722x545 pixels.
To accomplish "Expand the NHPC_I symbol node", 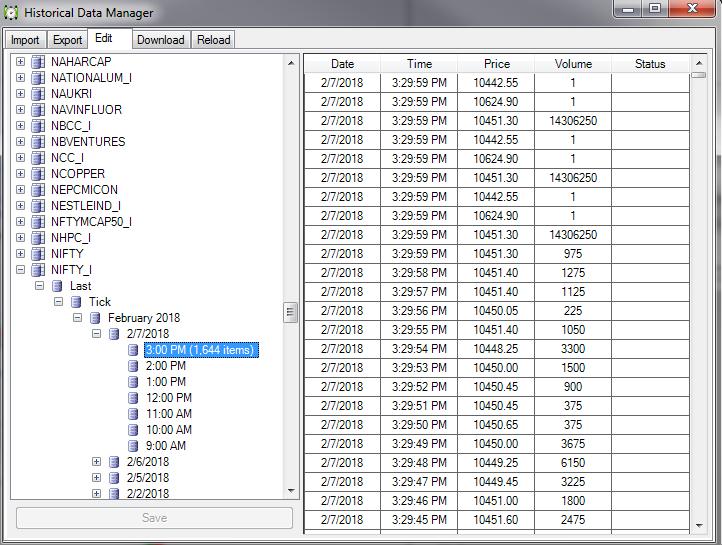I will [21, 238].
